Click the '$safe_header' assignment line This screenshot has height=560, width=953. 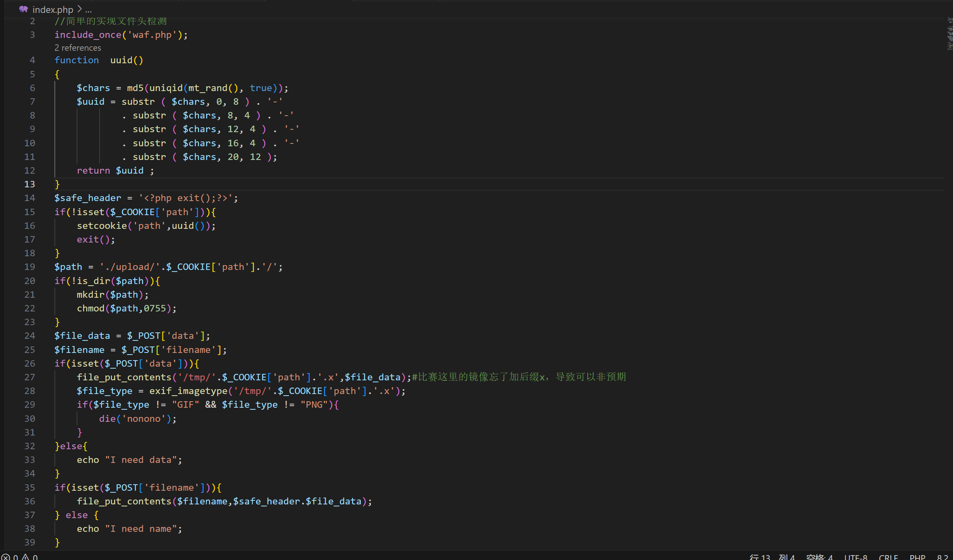point(146,198)
